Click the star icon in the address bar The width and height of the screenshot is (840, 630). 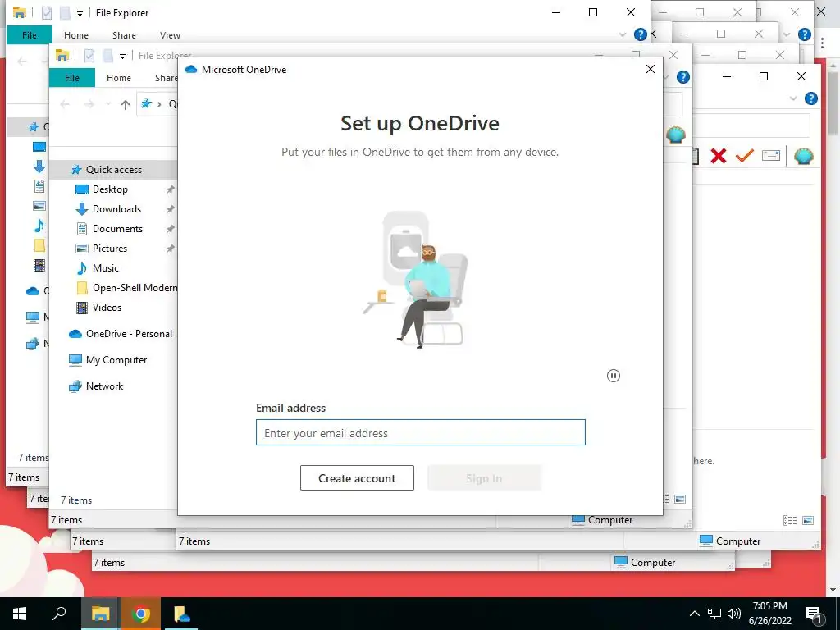(x=146, y=103)
